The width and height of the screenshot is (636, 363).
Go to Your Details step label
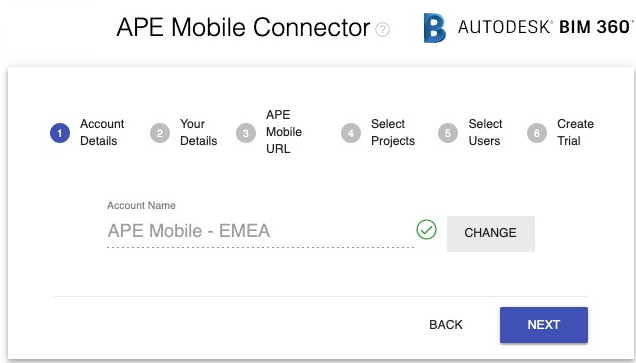pos(198,132)
